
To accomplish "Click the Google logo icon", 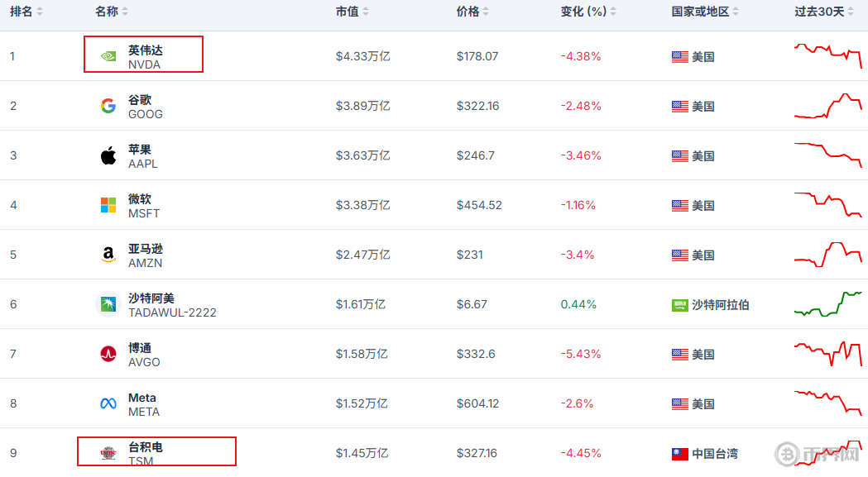I will click(108, 106).
